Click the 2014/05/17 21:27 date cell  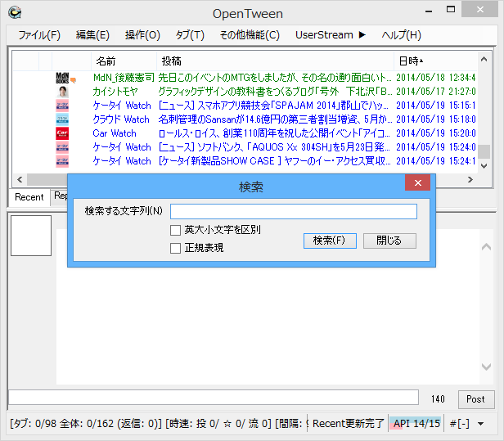point(435,92)
